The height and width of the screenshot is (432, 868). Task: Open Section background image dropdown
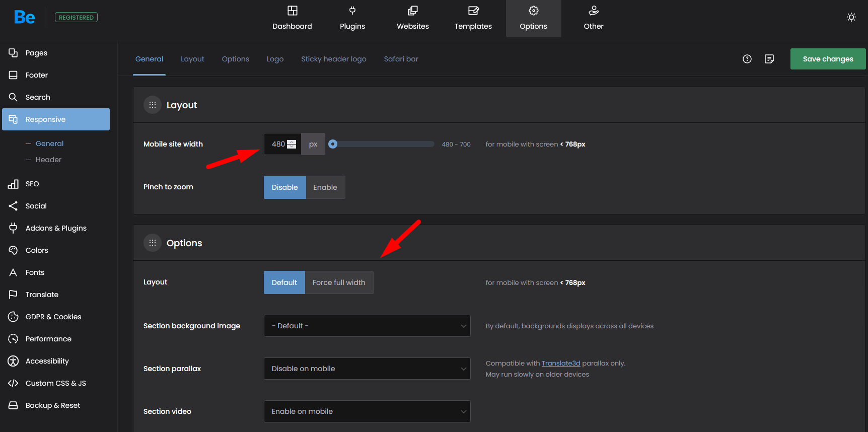367,326
